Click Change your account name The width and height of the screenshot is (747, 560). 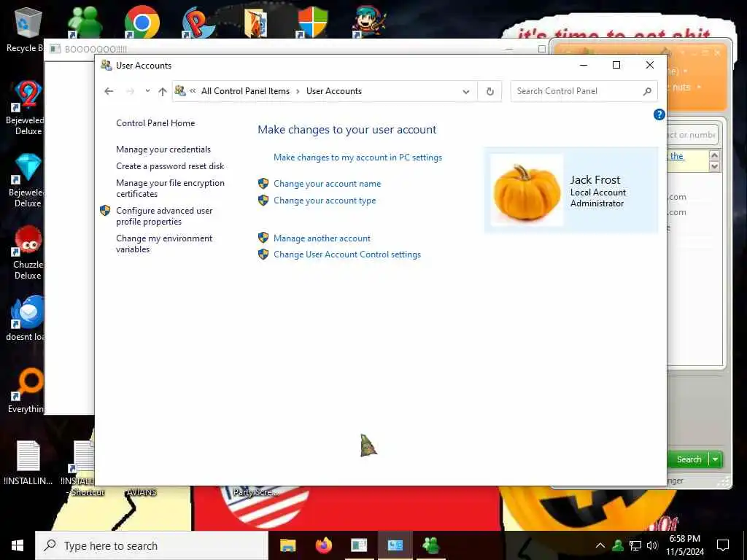pos(328,183)
